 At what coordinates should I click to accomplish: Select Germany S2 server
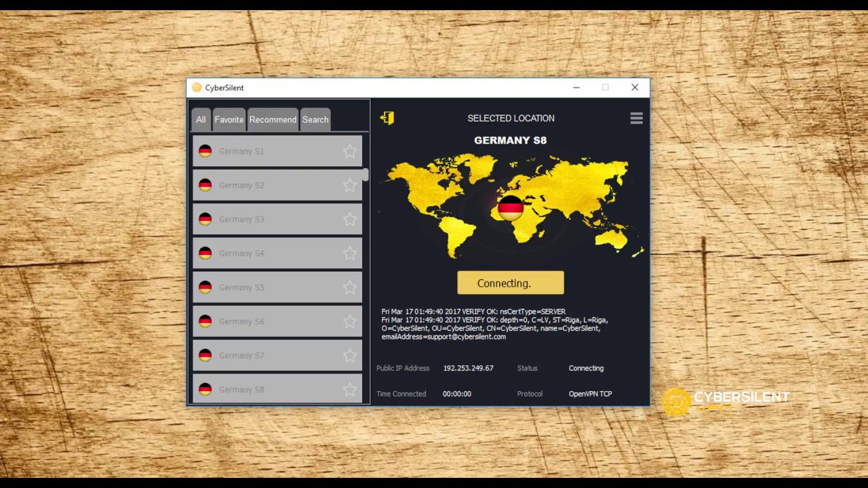(277, 185)
